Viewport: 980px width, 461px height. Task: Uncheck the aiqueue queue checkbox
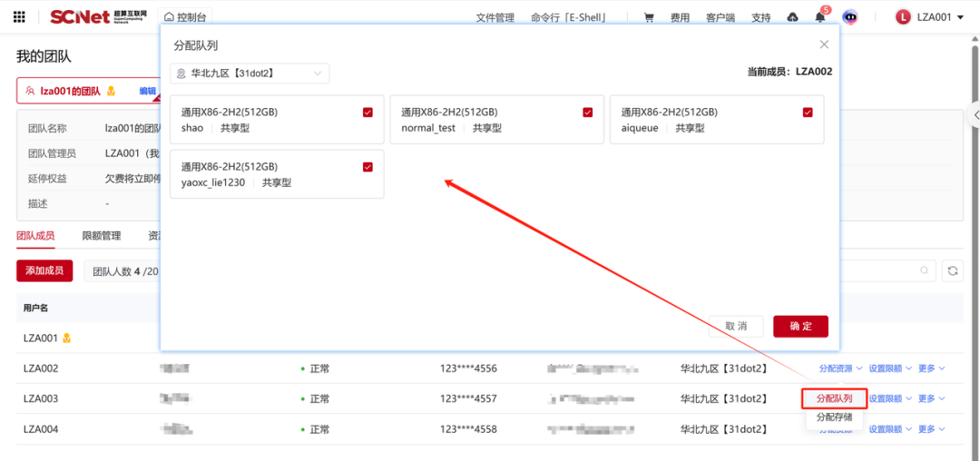[808, 113]
